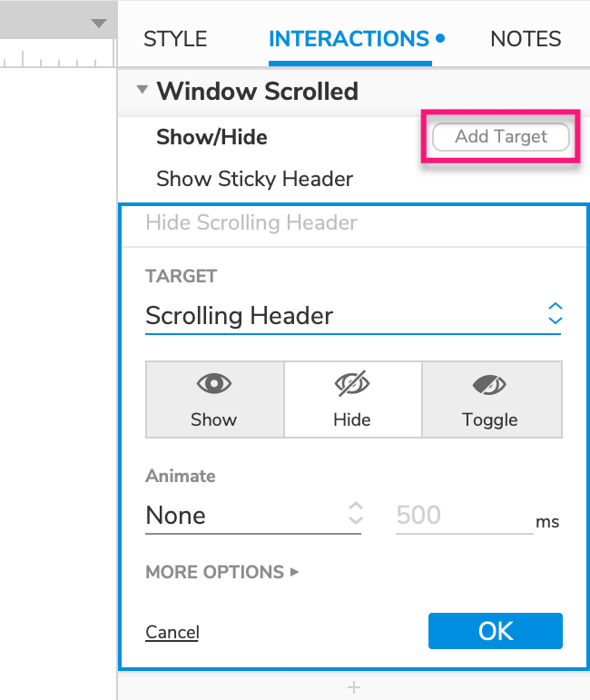Click the gray dropdown arrow above the ruler

coord(99,24)
